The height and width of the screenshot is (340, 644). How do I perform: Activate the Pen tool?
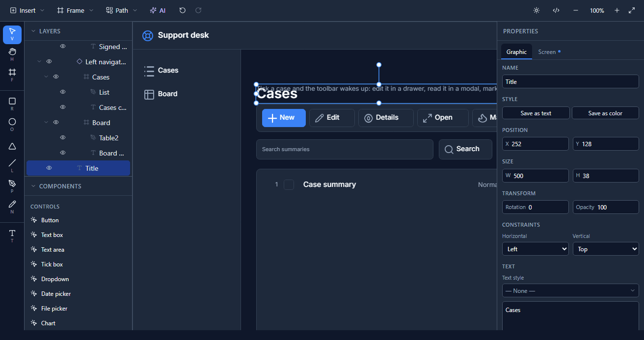coord(12,186)
